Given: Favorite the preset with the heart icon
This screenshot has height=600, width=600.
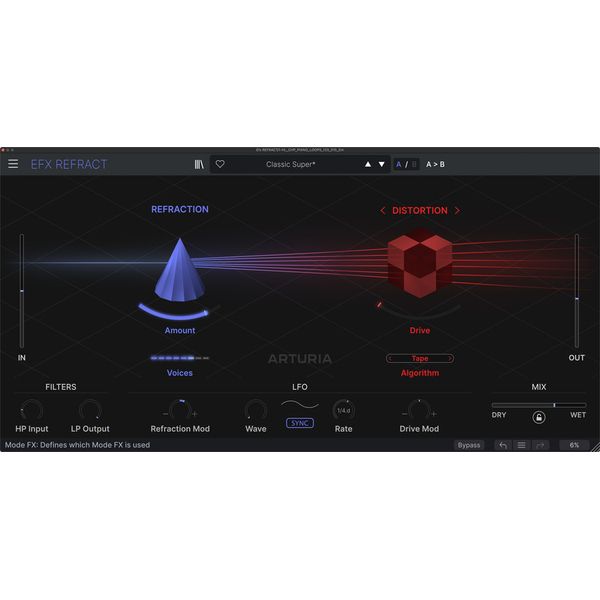Looking at the screenshot, I should [220, 164].
